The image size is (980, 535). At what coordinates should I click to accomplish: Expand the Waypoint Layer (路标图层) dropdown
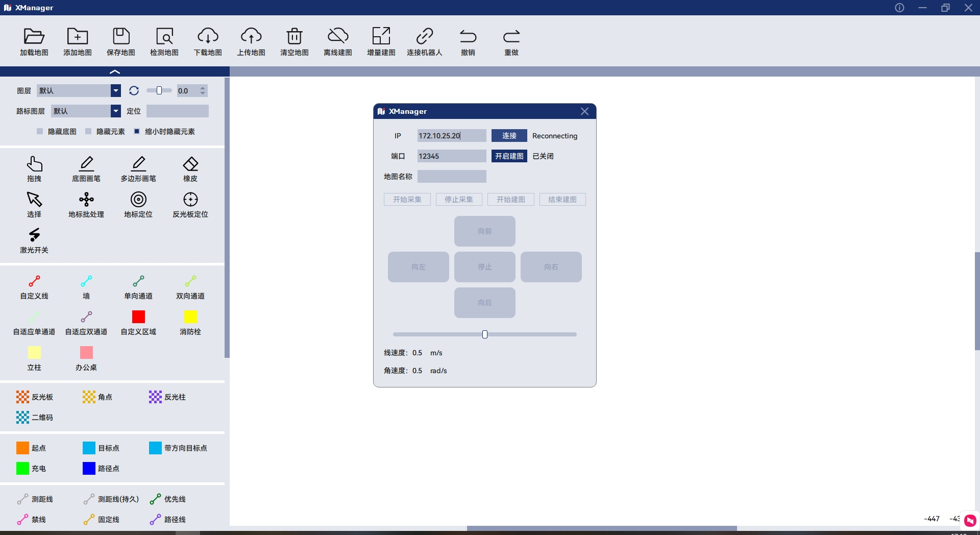tap(116, 111)
